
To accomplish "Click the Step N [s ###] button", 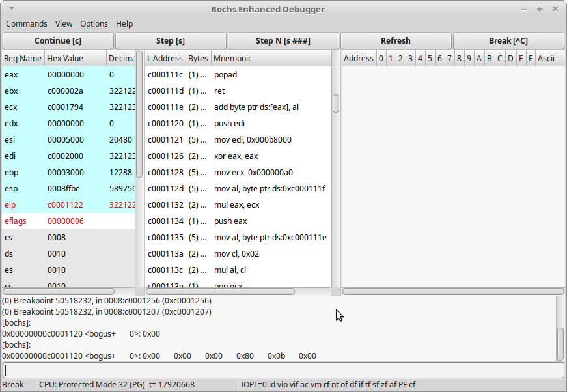I will point(283,41).
